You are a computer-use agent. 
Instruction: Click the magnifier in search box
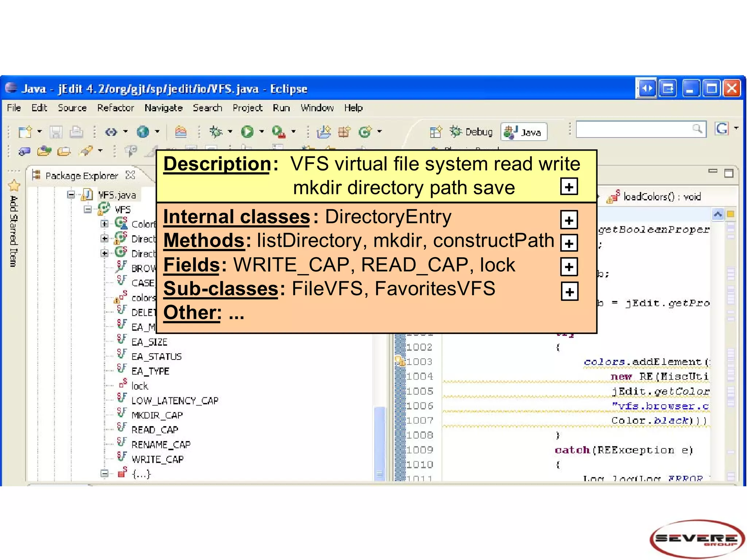[x=697, y=128]
